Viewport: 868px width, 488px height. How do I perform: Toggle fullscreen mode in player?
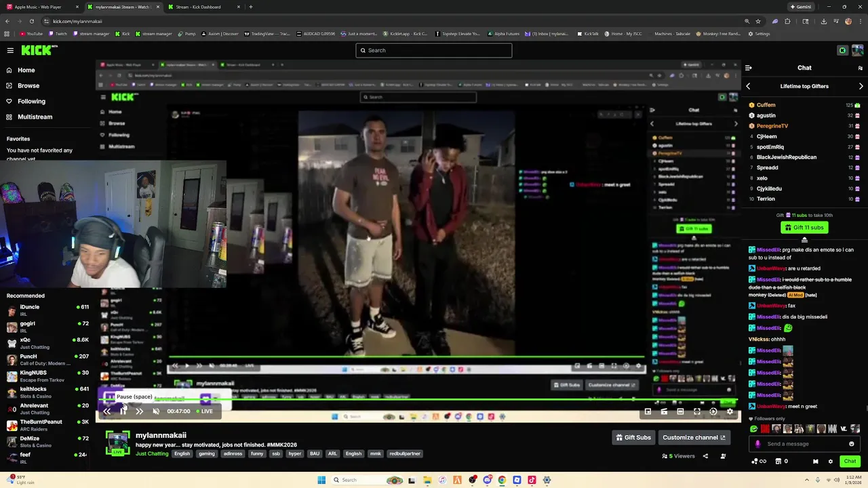click(x=696, y=411)
